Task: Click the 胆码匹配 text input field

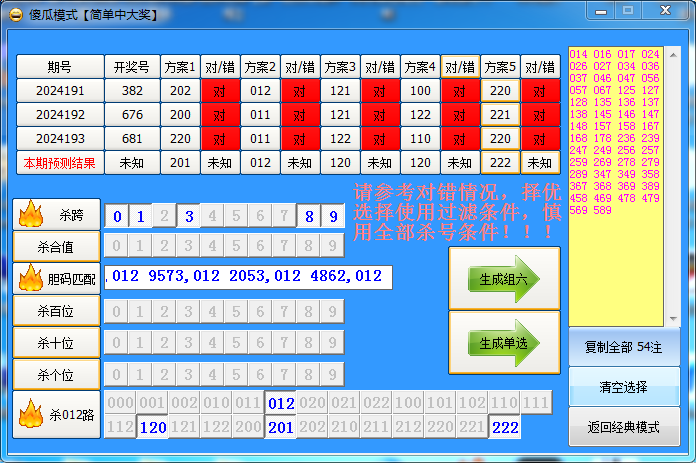Action: tap(248, 277)
